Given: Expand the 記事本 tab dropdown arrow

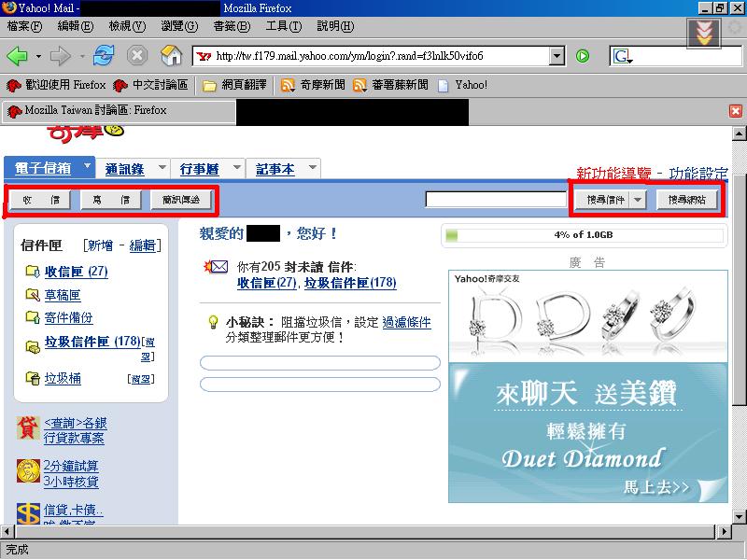Looking at the screenshot, I should [313, 167].
